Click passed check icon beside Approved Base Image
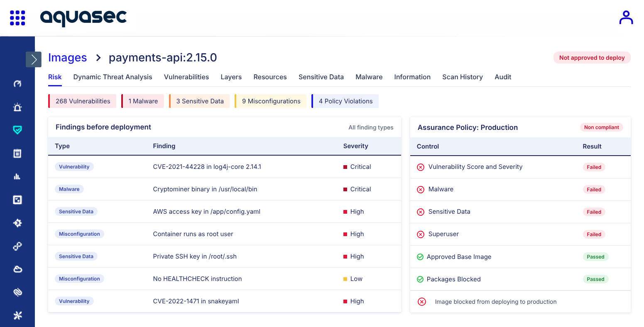This screenshot has height=327, width=644. (x=420, y=257)
